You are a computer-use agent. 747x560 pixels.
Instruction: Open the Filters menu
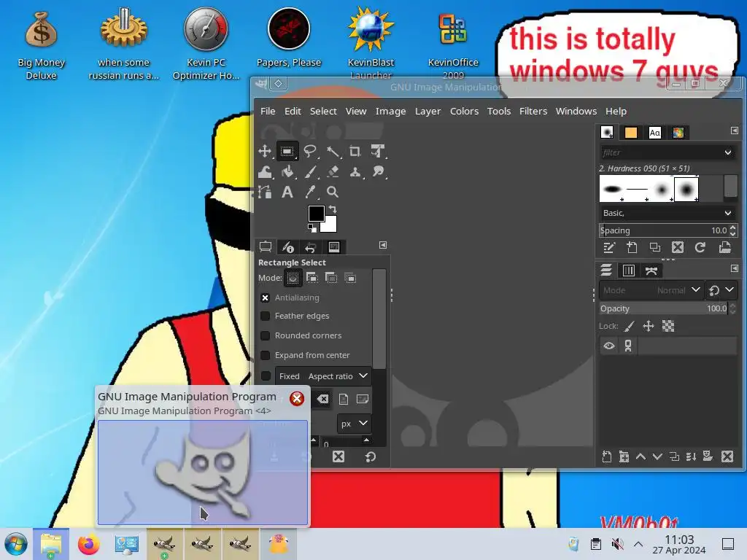click(533, 111)
